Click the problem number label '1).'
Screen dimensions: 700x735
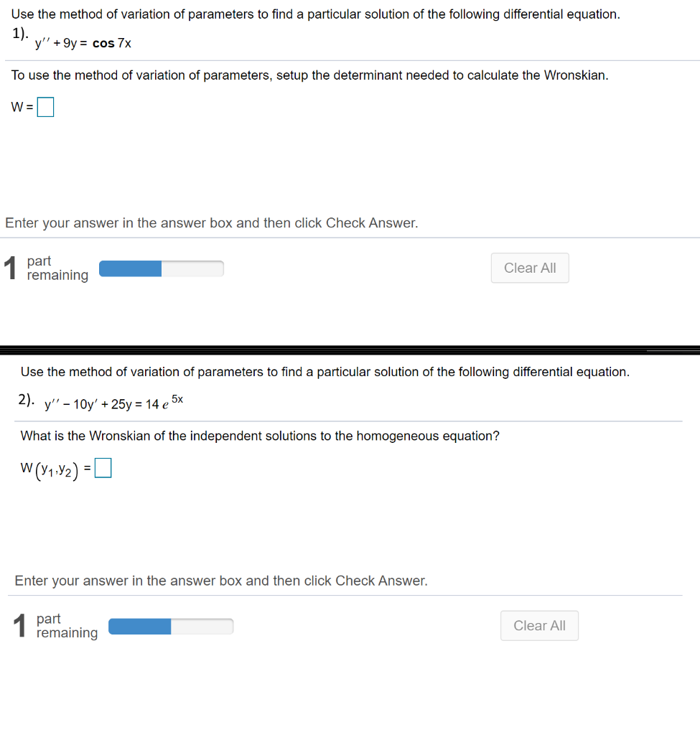click(19, 32)
